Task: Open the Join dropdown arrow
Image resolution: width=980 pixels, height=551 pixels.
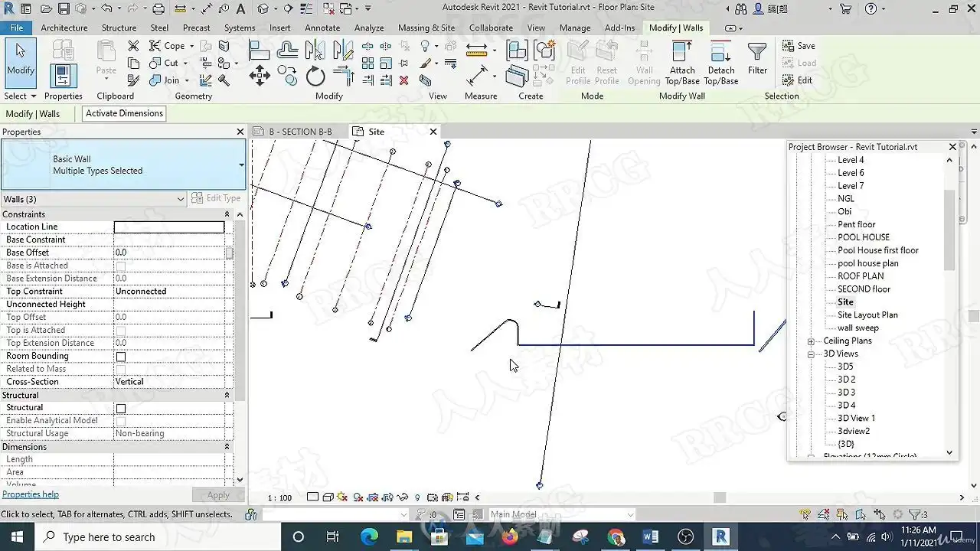Action: (186, 80)
